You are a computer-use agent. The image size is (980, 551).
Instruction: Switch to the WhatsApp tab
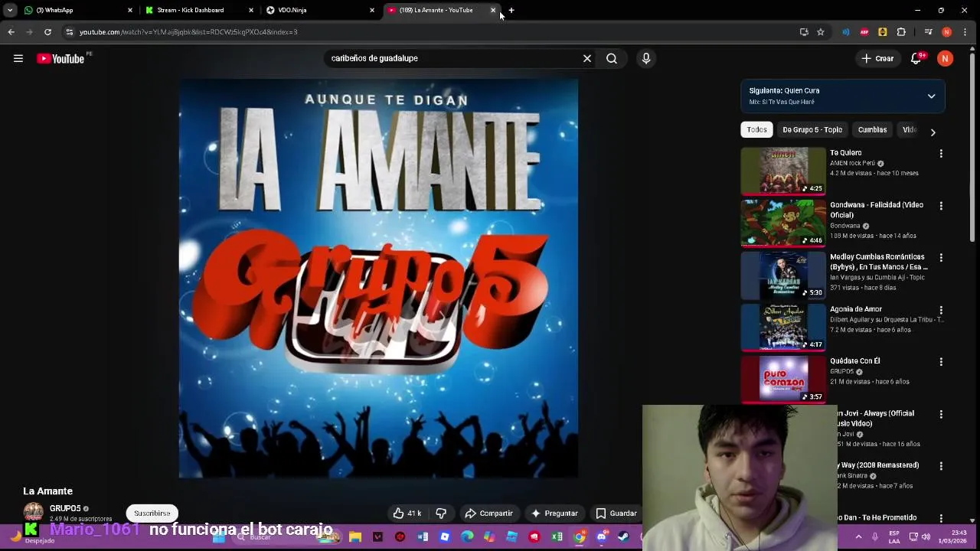77,10
